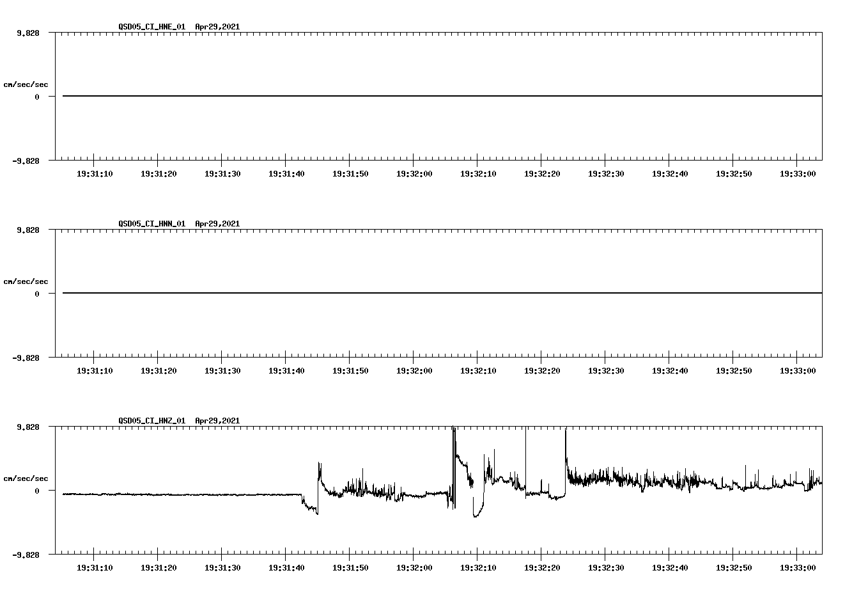
Task: Click the 19:32:00 label under the HNN plot
Action: coord(415,370)
